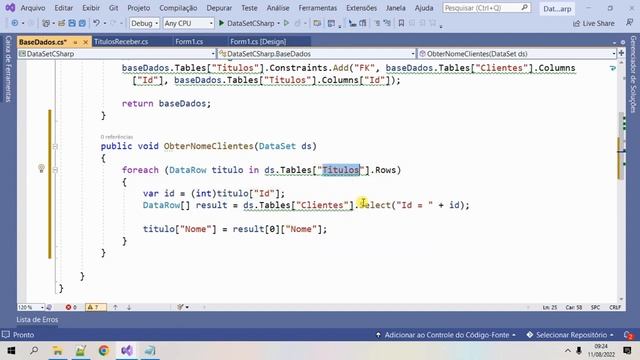Click the uncomment selected lines icon
640x360 pixels.
387,23
